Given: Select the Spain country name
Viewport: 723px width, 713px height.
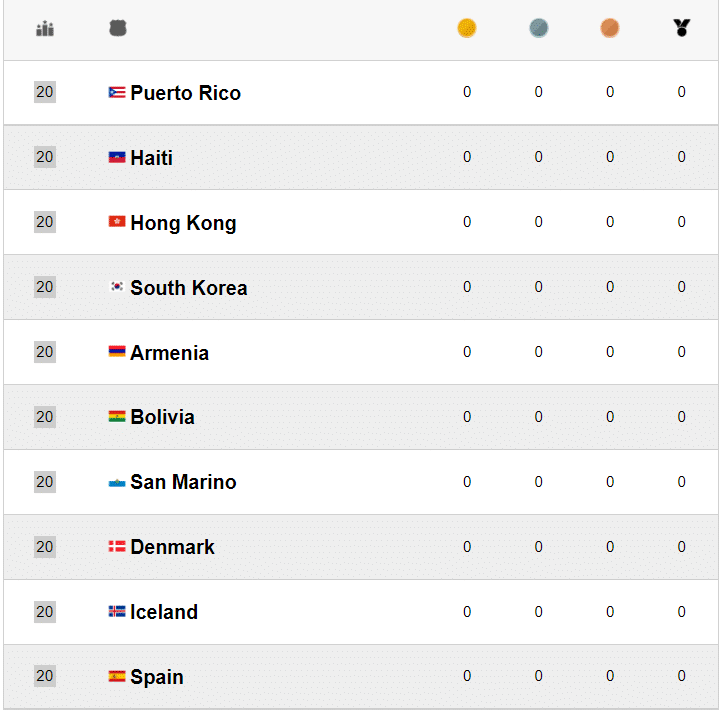Looking at the screenshot, I should click(x=157, y=677).
